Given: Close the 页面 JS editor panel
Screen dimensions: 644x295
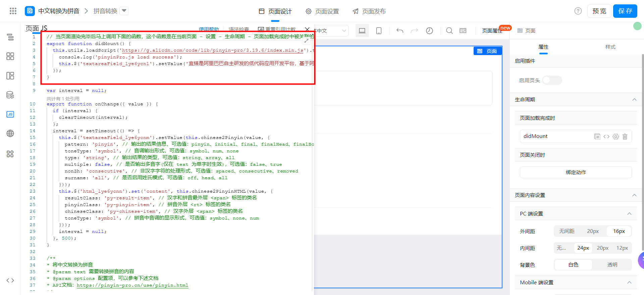Looking at the screenshot, I should (x=307, y=30).
